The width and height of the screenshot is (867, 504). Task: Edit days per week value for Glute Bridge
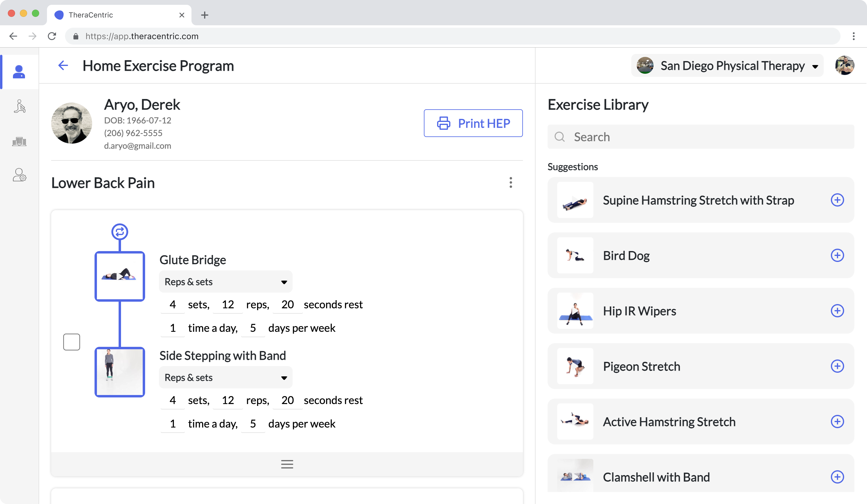tap(253, 328)
